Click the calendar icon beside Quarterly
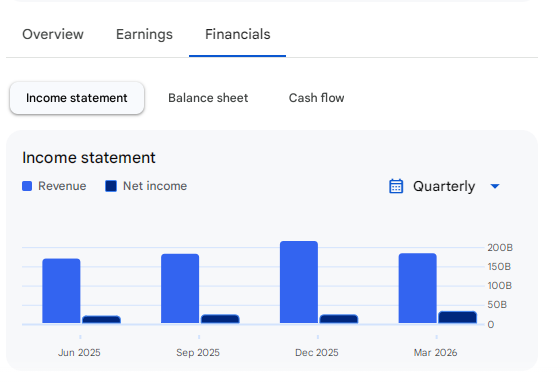 click(x=396, y=186)
